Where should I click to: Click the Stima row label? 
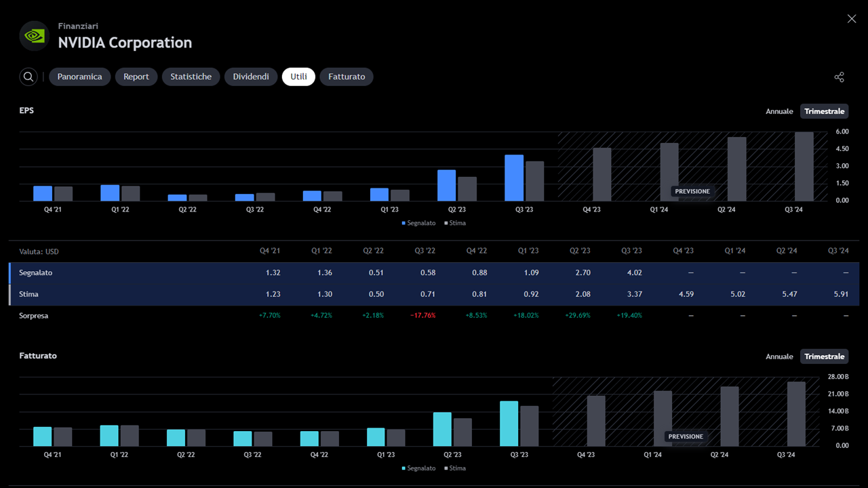point(28,294)
